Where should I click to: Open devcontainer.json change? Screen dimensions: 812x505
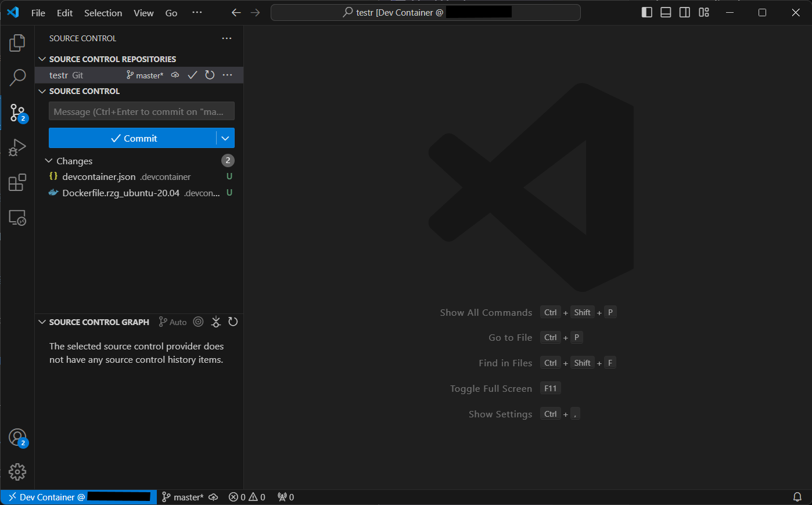coord(139,176)
